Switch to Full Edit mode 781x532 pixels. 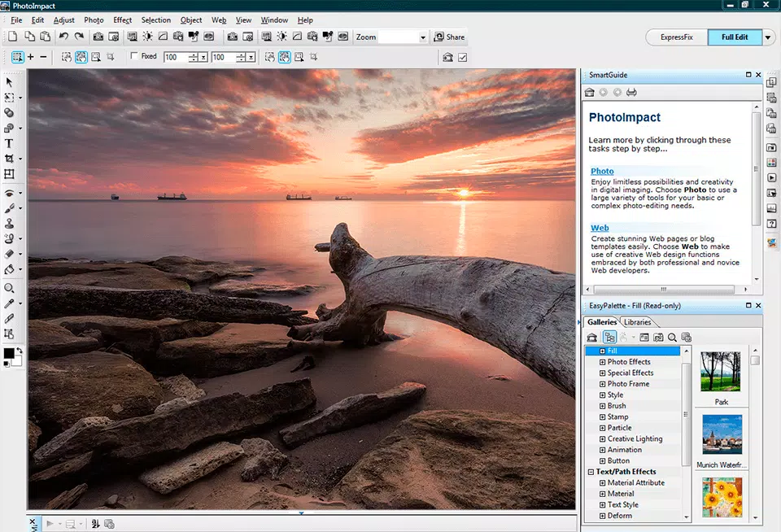click(735, 37)
